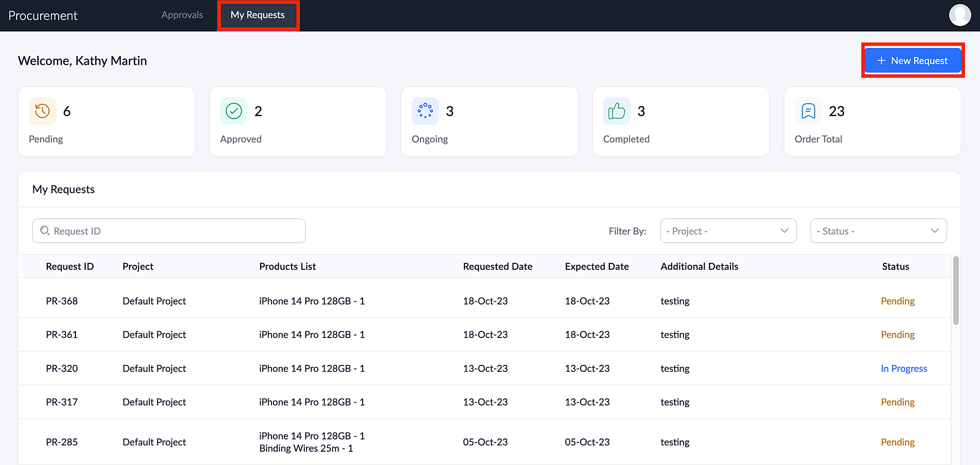Click the Completed thumbs-up icon

pos(616,111)
